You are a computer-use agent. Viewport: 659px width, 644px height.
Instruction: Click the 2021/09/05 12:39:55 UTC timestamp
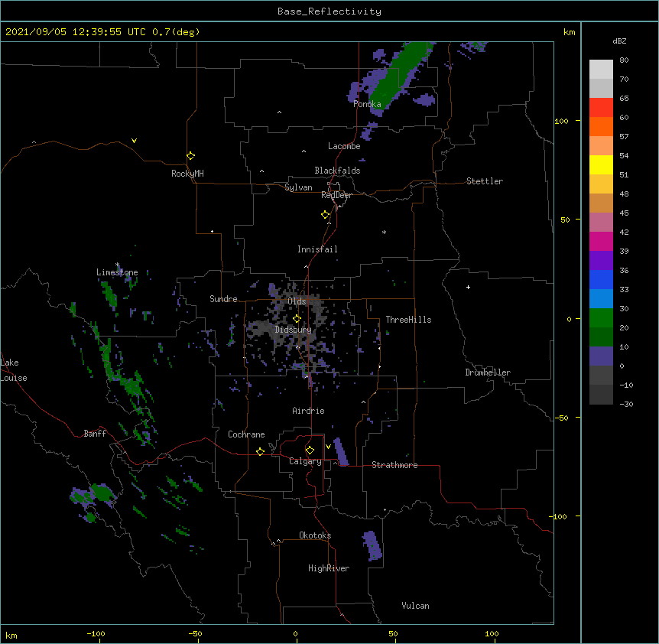[76, 32]
